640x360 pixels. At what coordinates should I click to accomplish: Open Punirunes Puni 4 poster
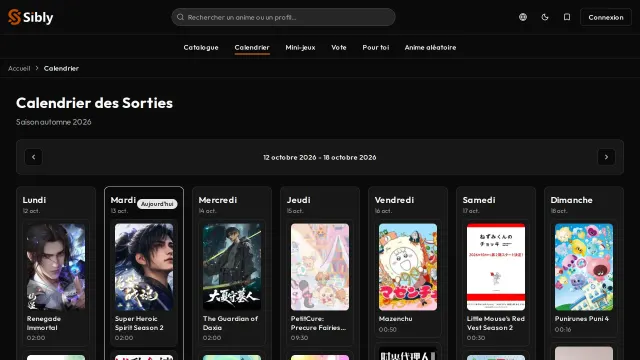click(584, 267)
